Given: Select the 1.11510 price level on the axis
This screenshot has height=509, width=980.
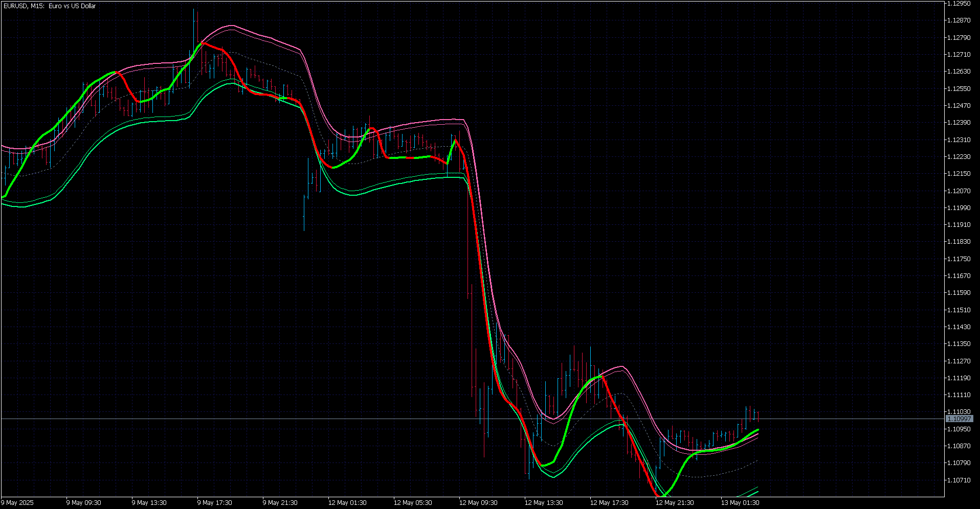Looking at the screenshot, I should point(959,310).
